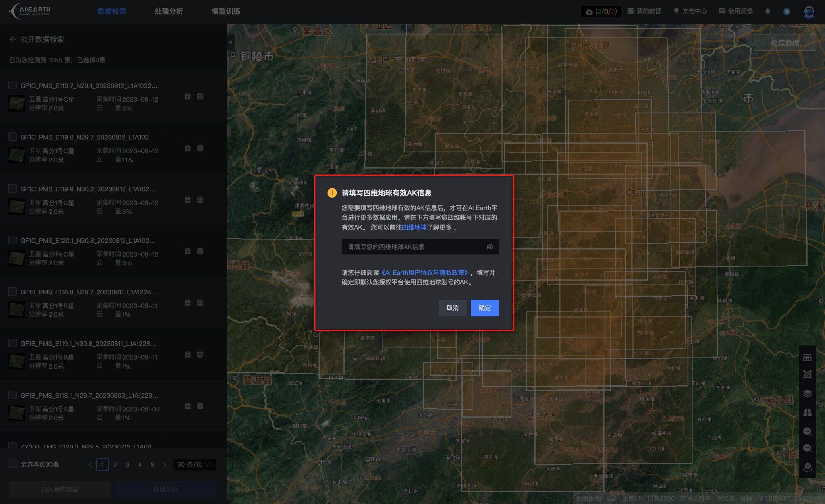Image resolution: width=825 pixels, height=504 pixels.
Task: Click database icon for GF1C_PMS_E119.9_N30.2
Action: 200,200
